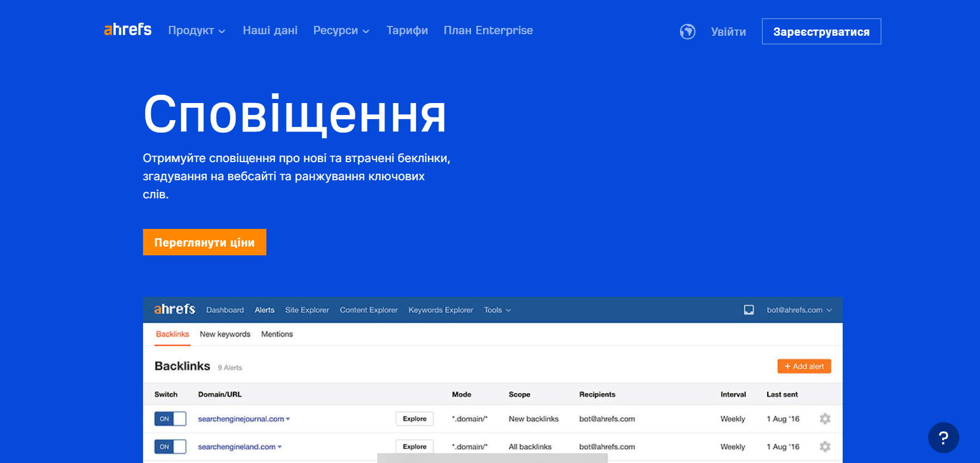Open the Tools dropdown in app screenshot
The height and width of the screenshot is (463, 980).
[497, 310]
